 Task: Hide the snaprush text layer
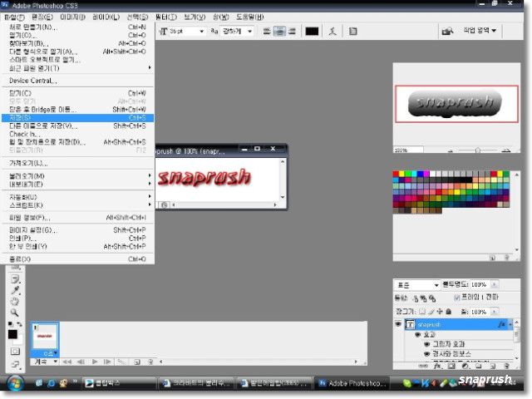pyautogui.click(x=398, y=324)
